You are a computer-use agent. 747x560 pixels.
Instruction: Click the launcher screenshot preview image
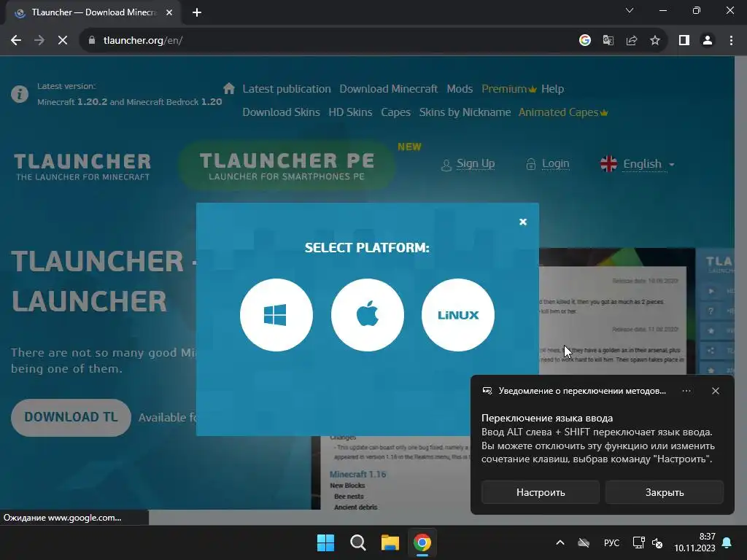(x=618, y=312)
